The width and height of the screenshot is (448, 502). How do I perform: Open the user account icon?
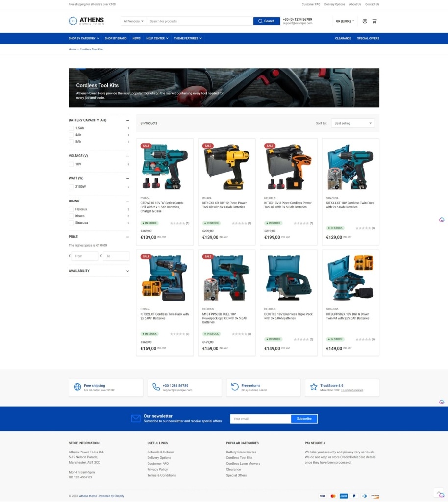tap(365, 21)
